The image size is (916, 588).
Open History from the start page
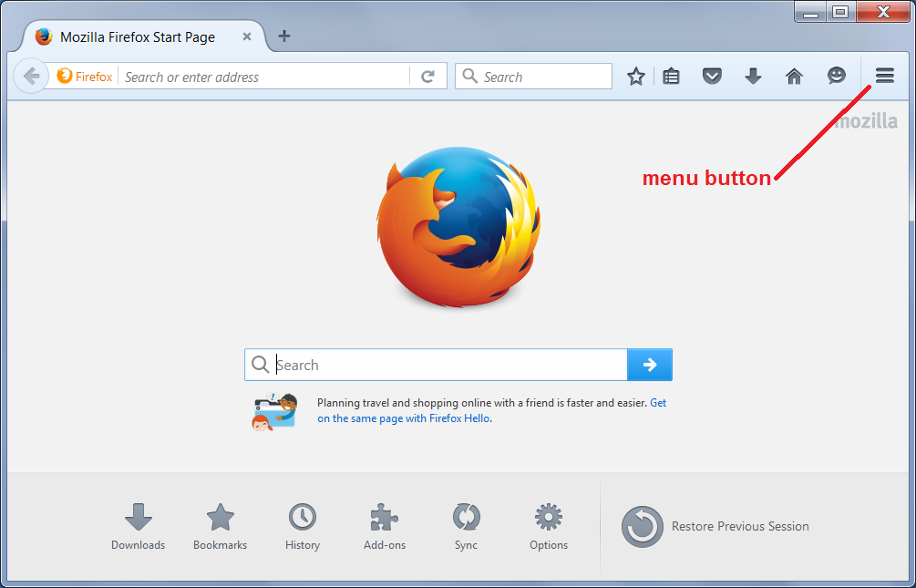(x=303, y=527)
